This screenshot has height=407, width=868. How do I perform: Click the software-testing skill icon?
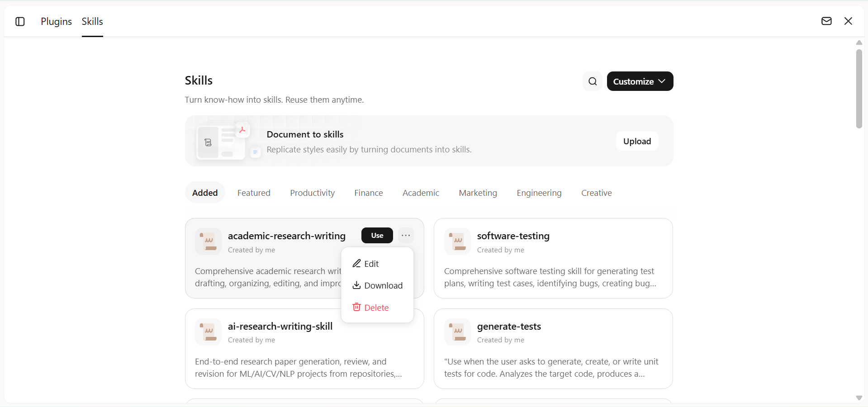(457, 241)
